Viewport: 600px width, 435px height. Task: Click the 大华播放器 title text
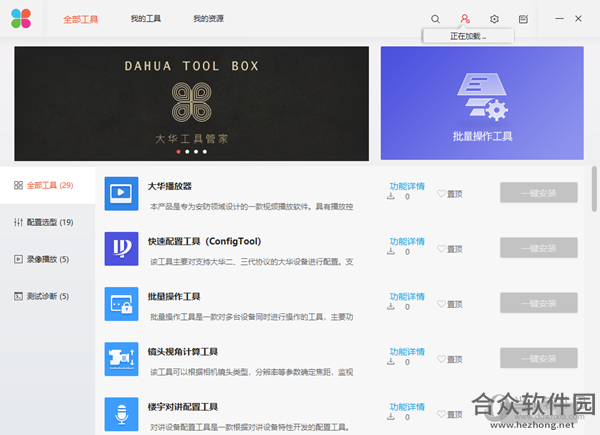point(170,186)
